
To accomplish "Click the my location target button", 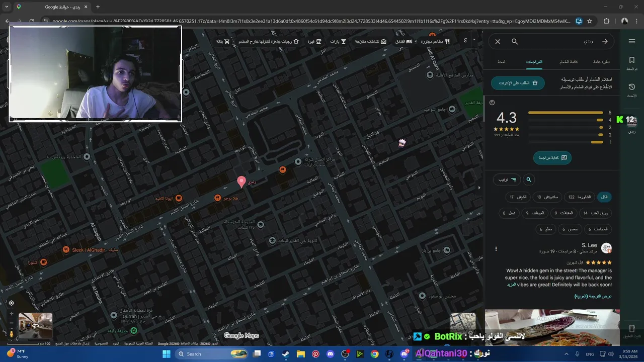I will (x=11, y=303).
